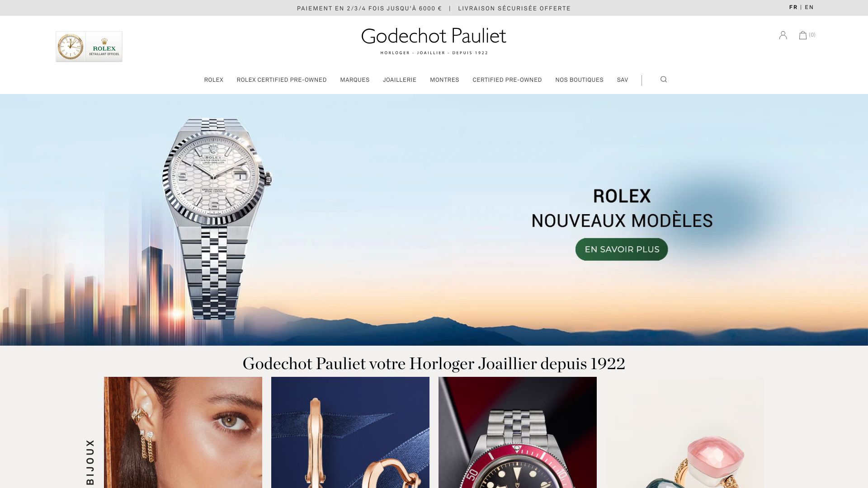The height and width of the screenshot is (488, 868).
Task: Click the search magnifier icon
Action: tap(664, 80)
